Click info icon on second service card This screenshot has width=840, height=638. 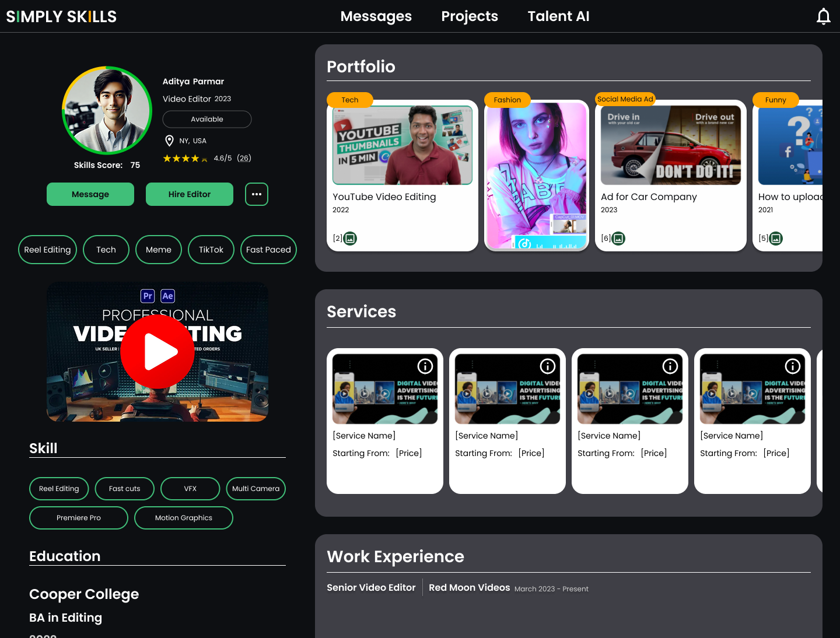(x=548, y=366)
